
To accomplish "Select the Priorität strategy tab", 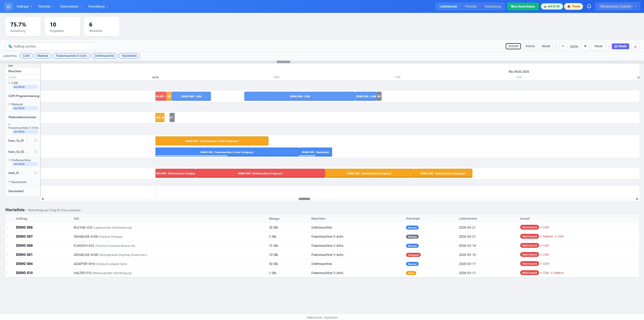I will [x=471, y=6].
